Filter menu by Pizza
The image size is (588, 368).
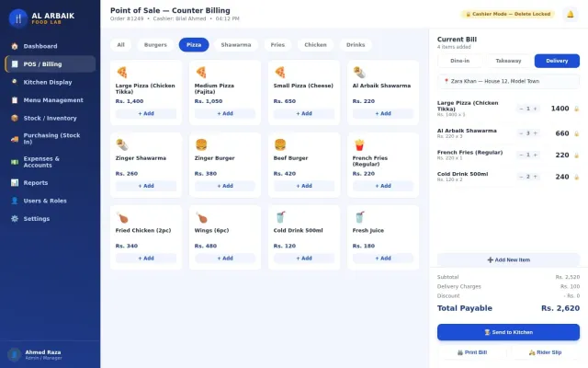pyautogui.click(x=194, y=45)
